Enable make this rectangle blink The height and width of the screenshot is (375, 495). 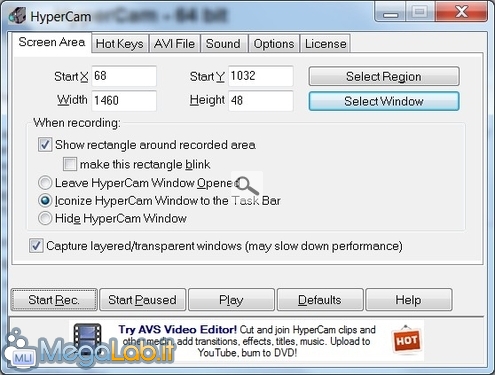(x=70, y=164)
